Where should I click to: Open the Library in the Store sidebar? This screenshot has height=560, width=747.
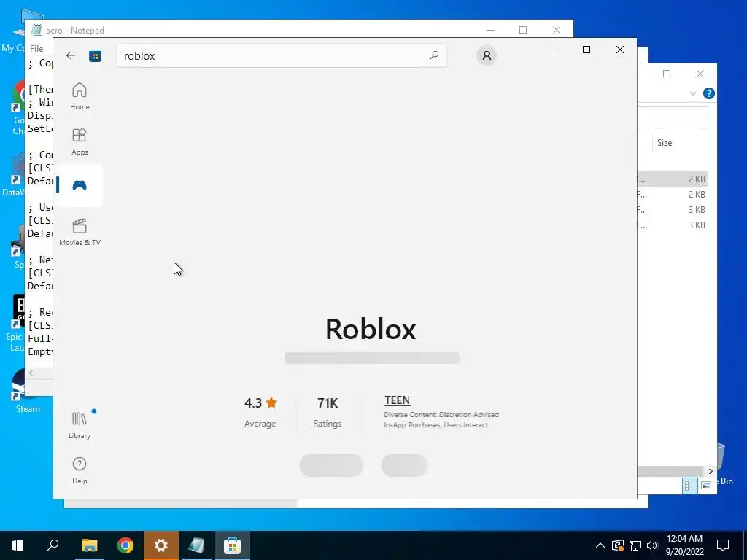pyautogui.click(x=80, y=425)
